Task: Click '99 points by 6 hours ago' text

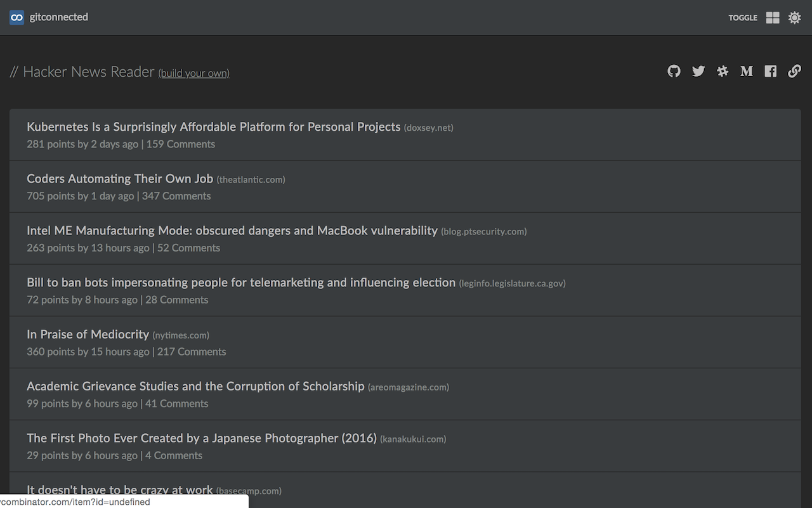Action: (x=82, y=404)
